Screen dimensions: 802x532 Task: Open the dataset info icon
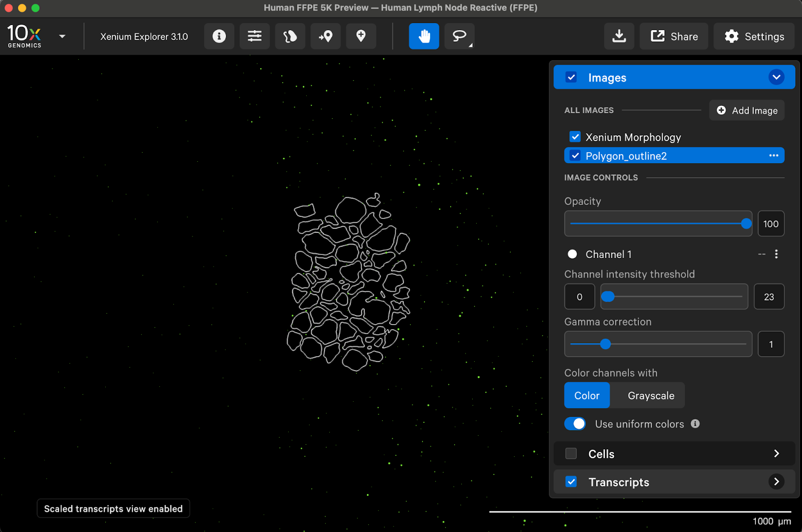pos(219,36)
